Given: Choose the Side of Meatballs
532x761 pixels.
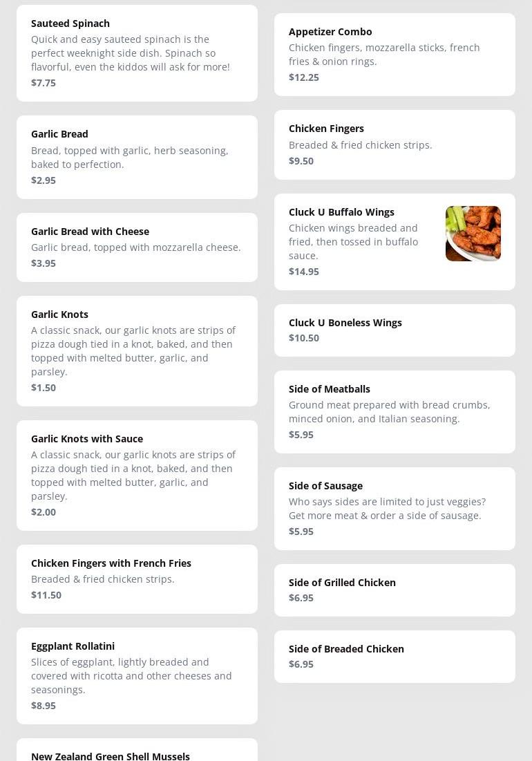Looking at the screenshot, I should (x=395, y=412).
